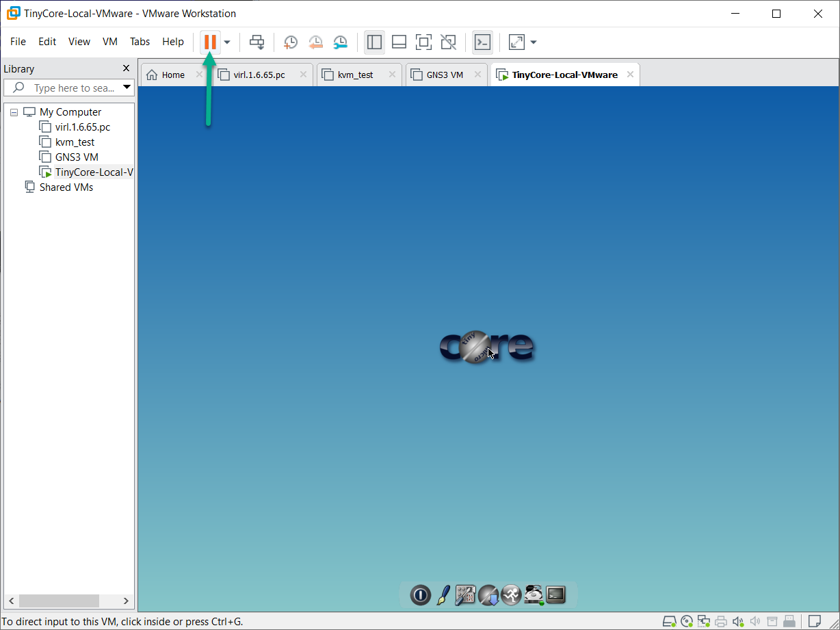Open the snapshot manager
This screenshot has width=840, height=630.
click(340, 42)
